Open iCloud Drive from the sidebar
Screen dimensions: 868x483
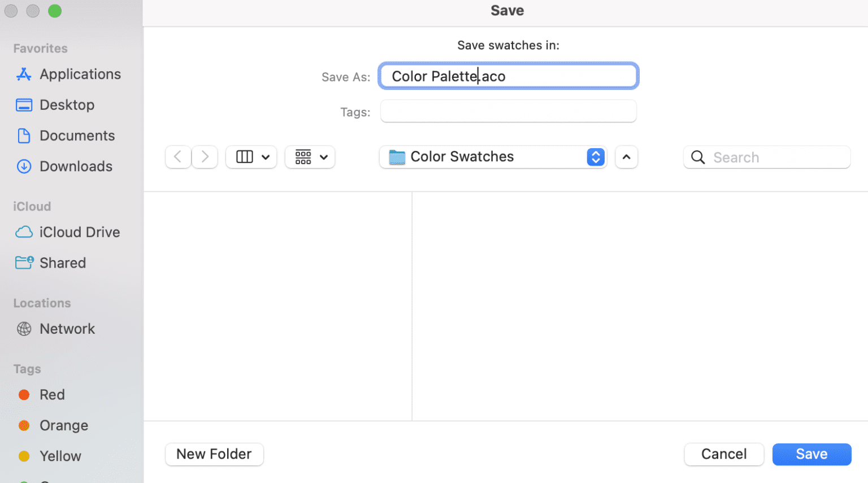(79, 232)
